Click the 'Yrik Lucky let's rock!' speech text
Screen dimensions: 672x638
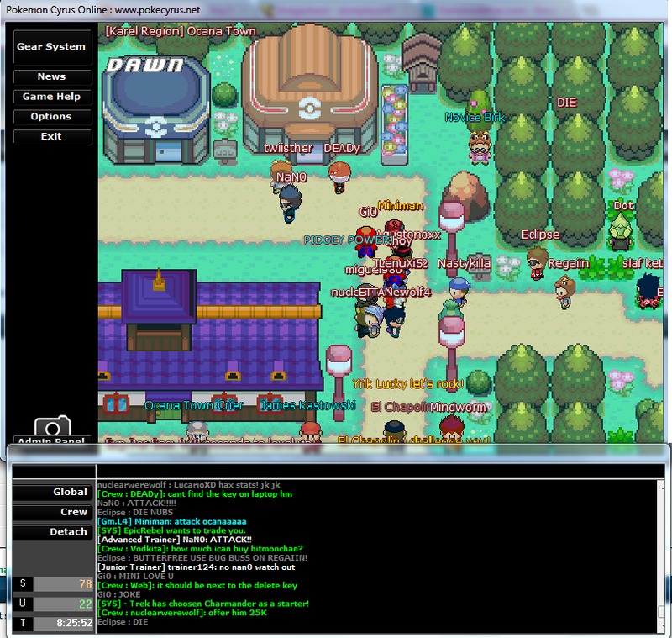tap(407, 384)
